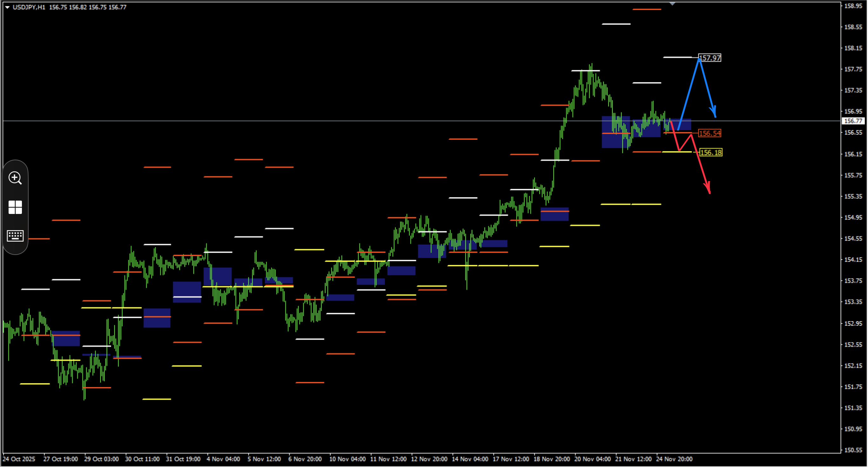This screenshot has height=467, width=868.
Task: Select the 156.18 yellow price label
Action: click(711, 152)
